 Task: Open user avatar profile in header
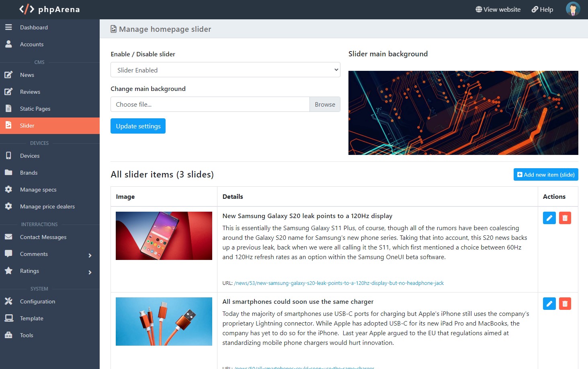(573, 9)
